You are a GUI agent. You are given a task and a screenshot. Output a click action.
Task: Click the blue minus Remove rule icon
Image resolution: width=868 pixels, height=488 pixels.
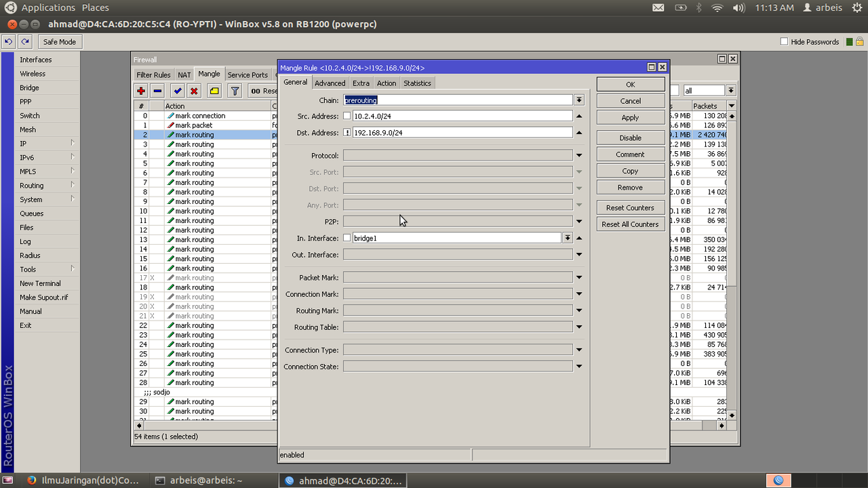[x=158, y=91]
